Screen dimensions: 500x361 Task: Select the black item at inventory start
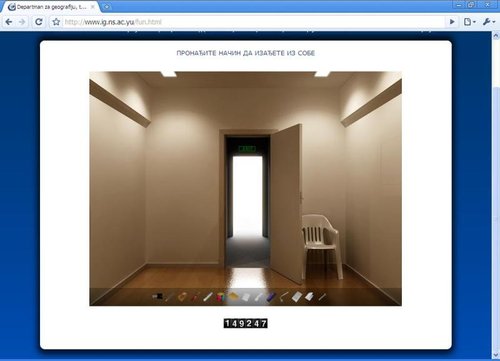[157, 296]
